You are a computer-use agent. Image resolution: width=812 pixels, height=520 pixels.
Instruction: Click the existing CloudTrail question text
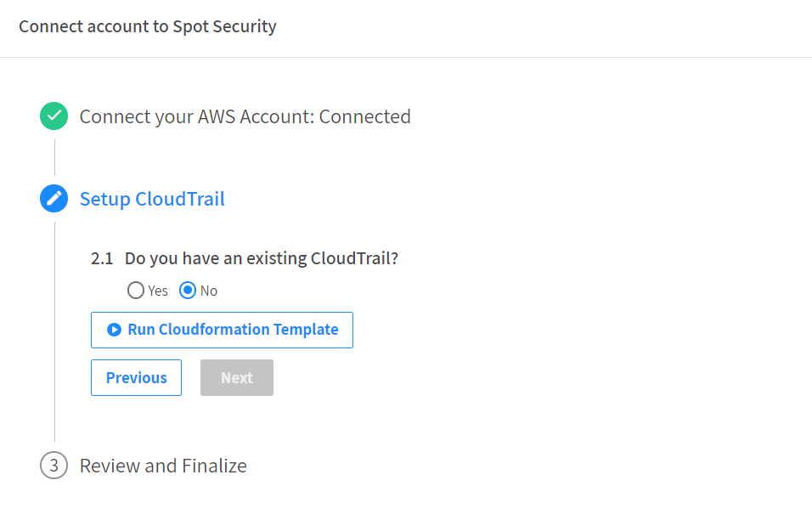click(261, 258)
